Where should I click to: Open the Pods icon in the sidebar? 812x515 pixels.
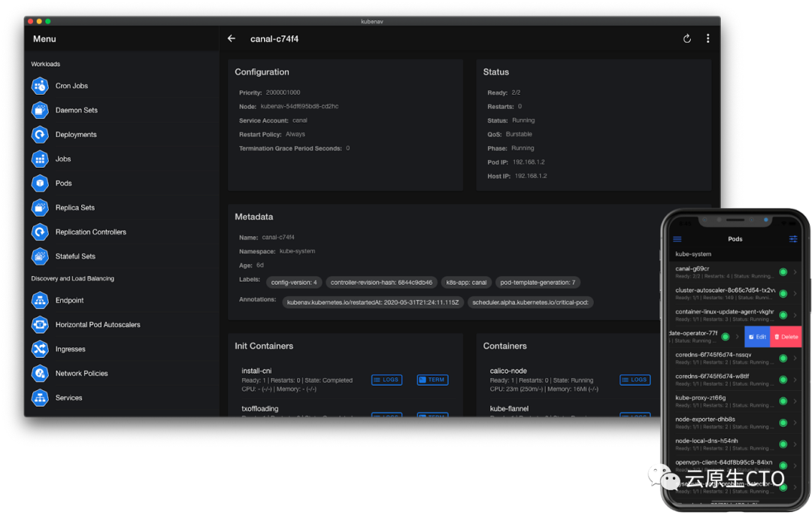(x=40, y=183)
